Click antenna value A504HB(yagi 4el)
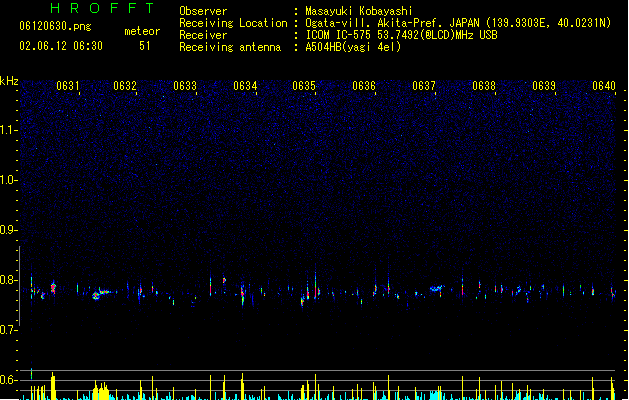Image resolution: width=629 pixels, height=400 pixels. [353, 47]
